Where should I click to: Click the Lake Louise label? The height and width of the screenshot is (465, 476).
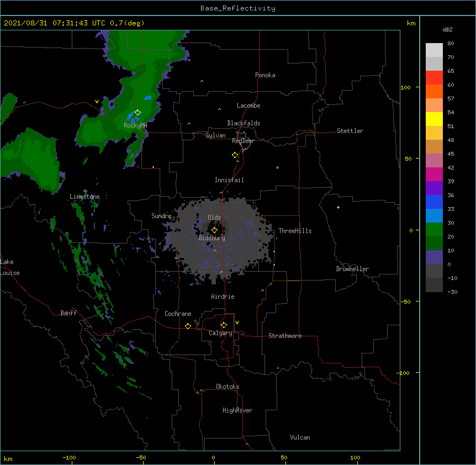tap(10, 267)
